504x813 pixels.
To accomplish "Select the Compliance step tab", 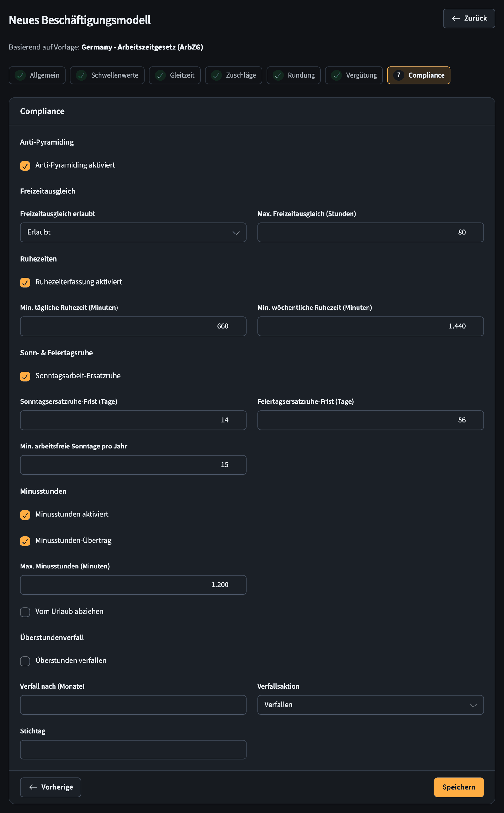I will click(419, 75).
